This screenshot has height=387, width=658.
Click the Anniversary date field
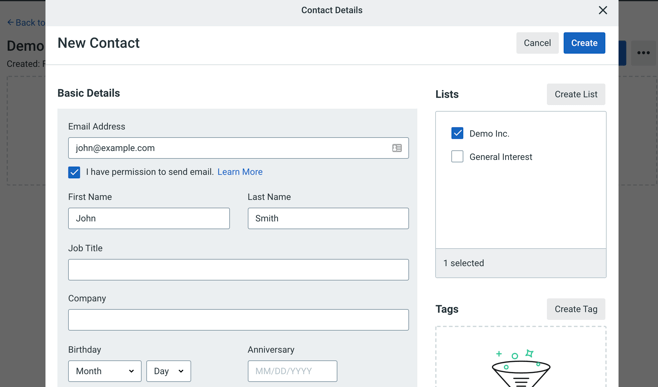(292, 371)
